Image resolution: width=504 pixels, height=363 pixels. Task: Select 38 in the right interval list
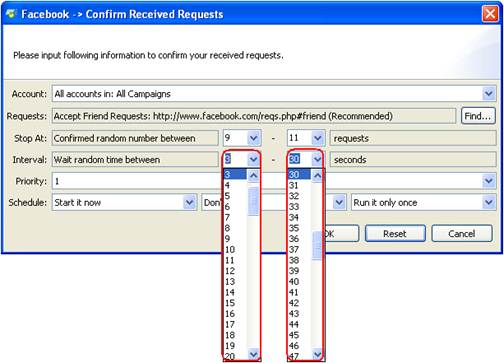pyautogui.click(x=299, y=260)
